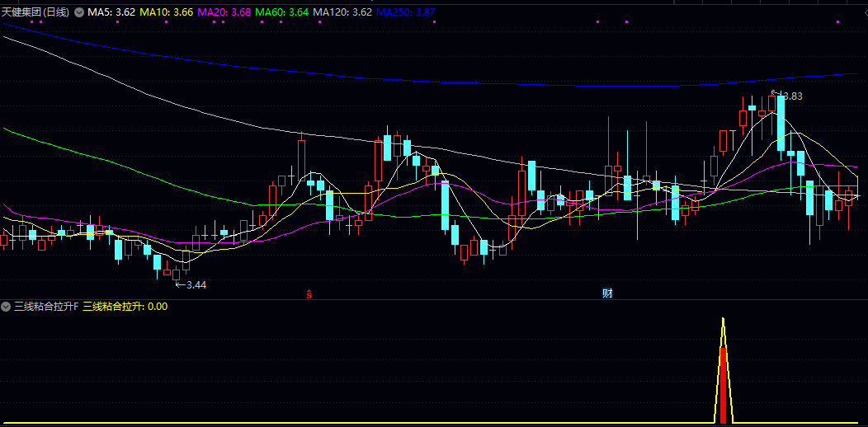Select the MA120: 3.62 label

tap(342, 12)
